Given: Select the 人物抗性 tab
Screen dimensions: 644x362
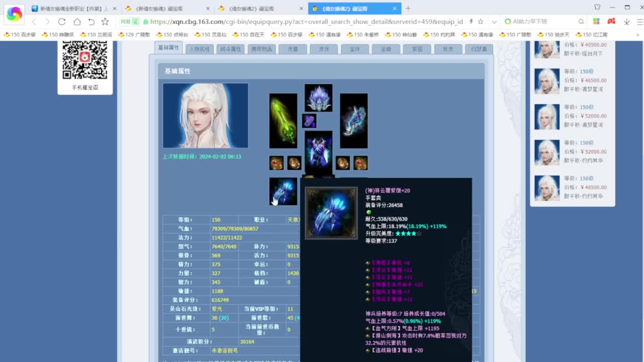Looking at the screenshot, I should [x=199, y=49].
